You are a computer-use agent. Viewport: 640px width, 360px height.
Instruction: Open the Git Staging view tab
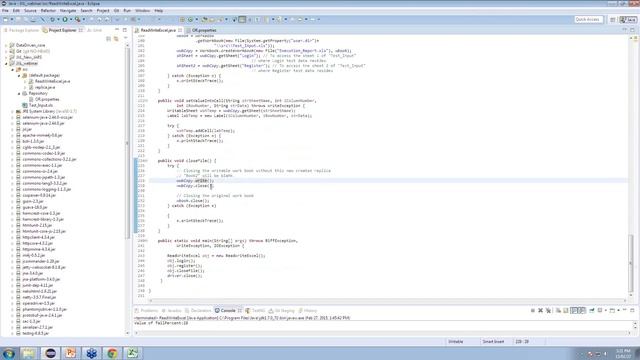tap(282, 311)
